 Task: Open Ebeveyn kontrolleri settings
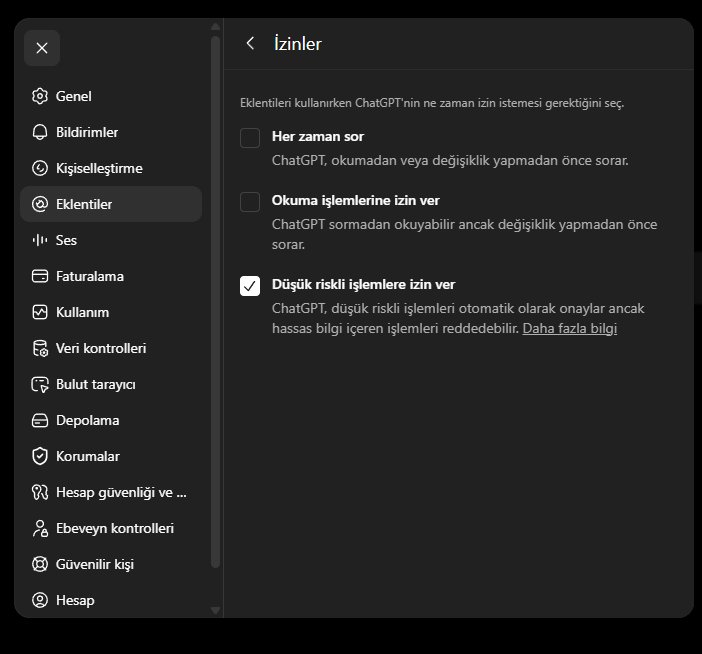111,528
